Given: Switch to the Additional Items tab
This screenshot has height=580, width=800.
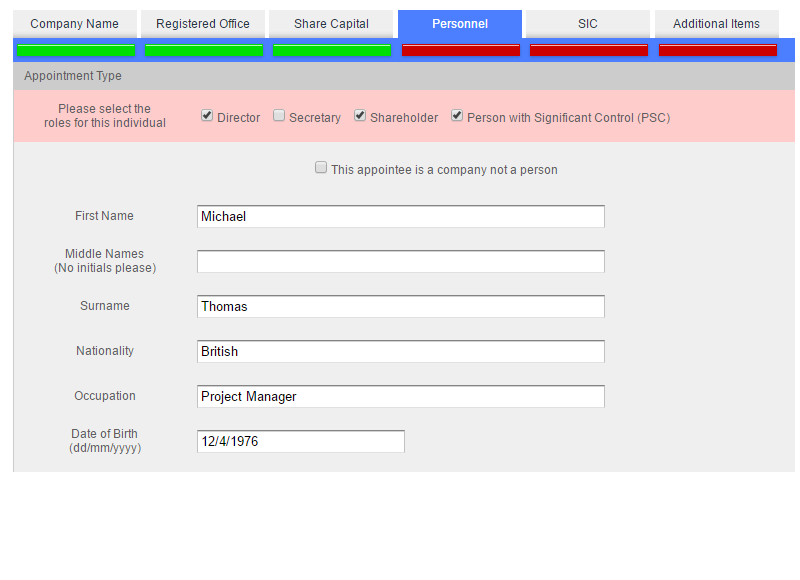Looking at the screenshot, I should click(716, 24).
